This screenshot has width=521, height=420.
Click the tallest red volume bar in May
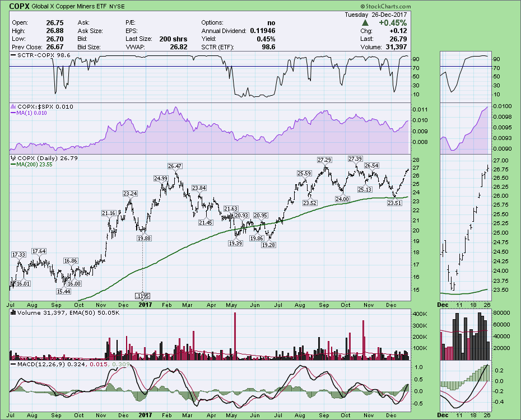click(x=235, y=336)
